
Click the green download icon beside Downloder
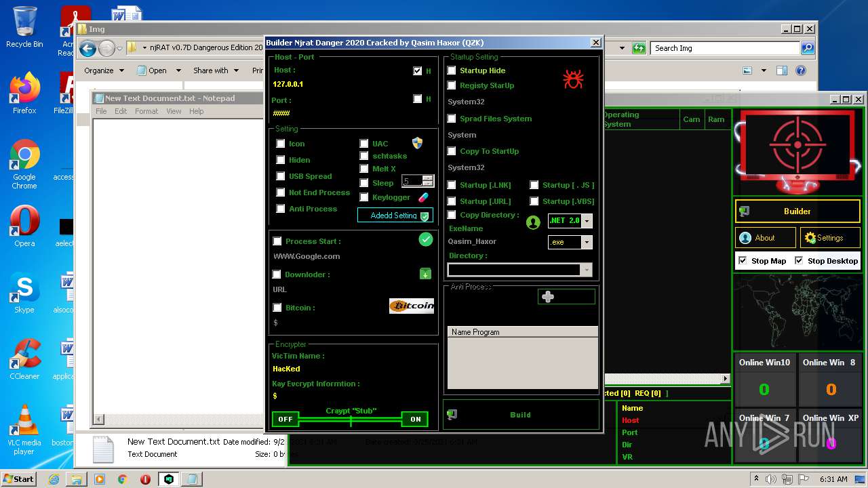tap(425, 274)
